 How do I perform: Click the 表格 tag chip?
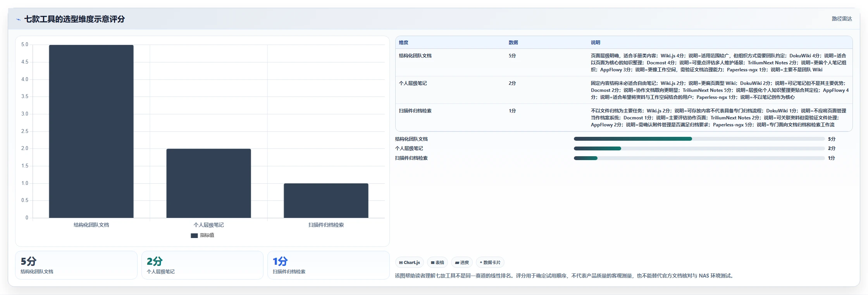pos(437,262)
